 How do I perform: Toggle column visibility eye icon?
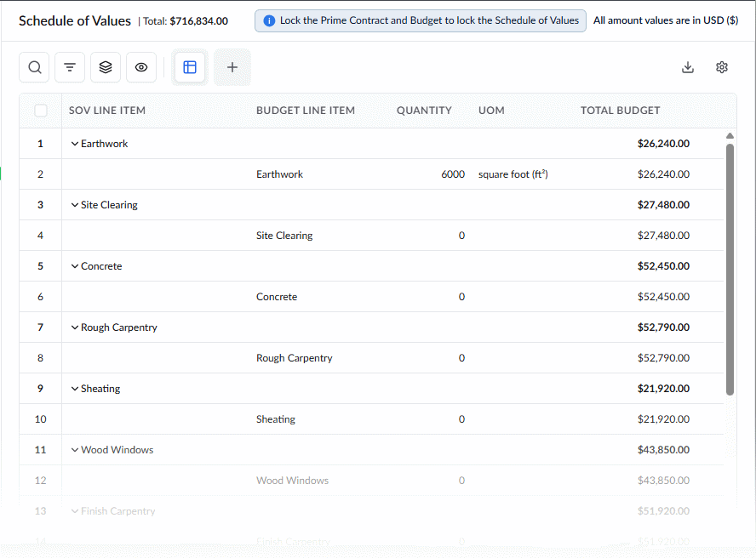[141, 67]
